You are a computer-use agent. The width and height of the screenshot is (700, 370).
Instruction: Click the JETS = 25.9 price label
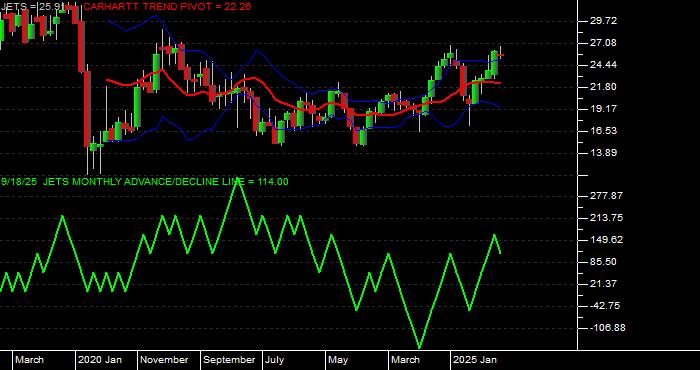(x=32, y=7)
